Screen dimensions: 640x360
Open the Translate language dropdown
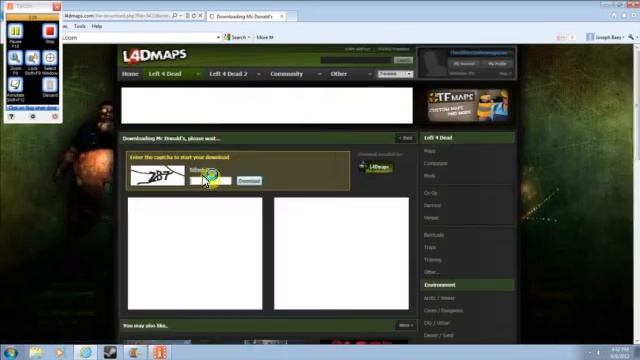click(x=395, y=74)
